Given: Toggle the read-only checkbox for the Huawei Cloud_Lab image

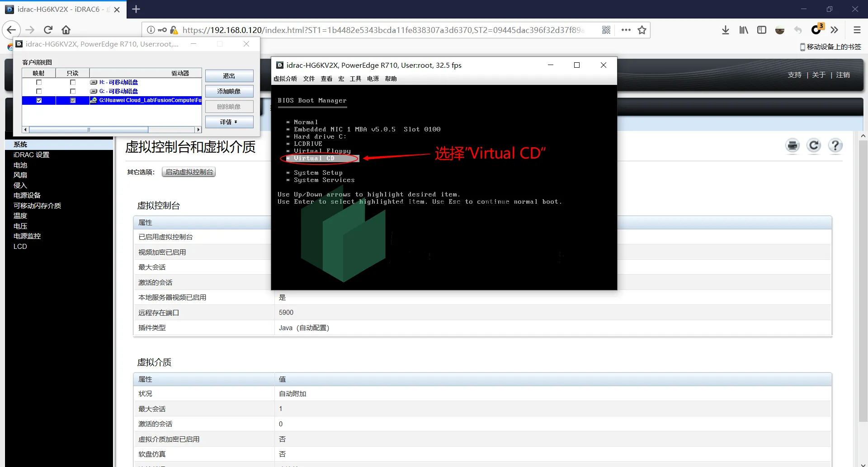Looking at the screenshot, I should tap(73, 100).
